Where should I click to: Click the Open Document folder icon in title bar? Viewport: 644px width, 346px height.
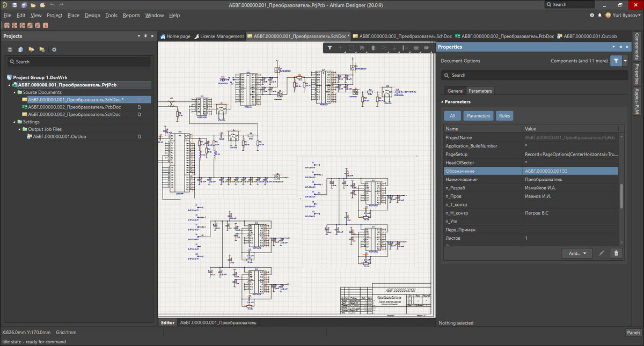[x=32, y=5]
